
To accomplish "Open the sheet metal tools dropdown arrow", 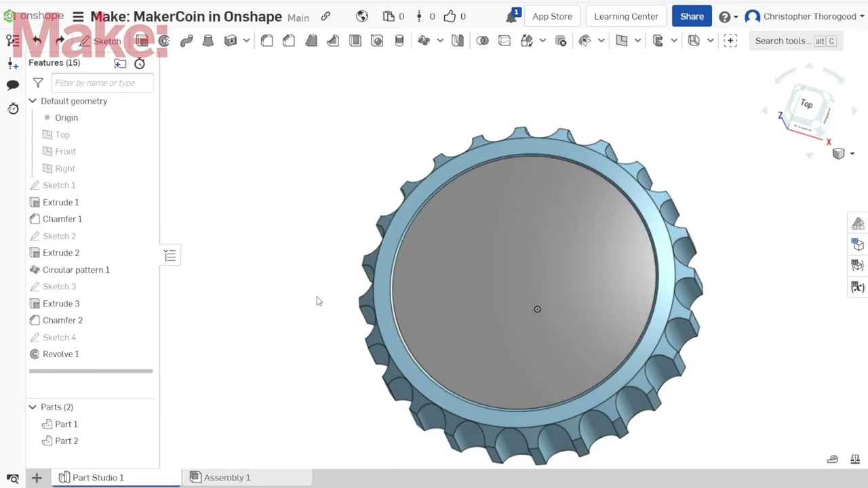I will click(x=674, y=41).
